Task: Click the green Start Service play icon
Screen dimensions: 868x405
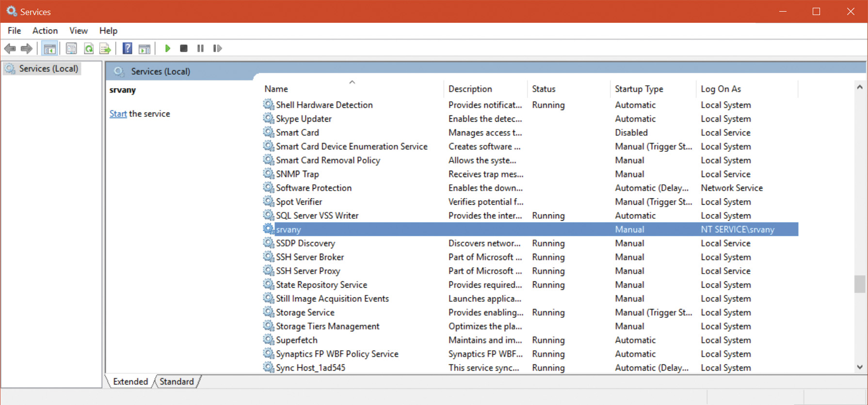Action: (x=168, y=49)
